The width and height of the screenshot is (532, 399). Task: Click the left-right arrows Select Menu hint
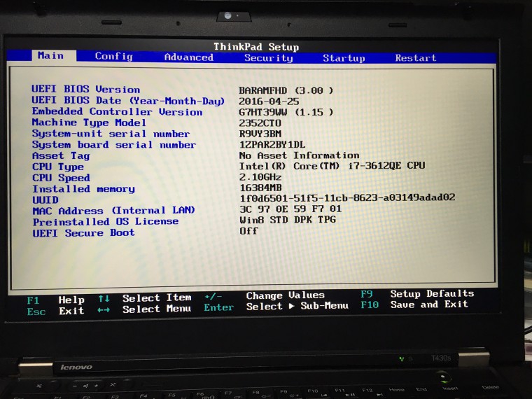pyautogui.click(x=144, y=309)
